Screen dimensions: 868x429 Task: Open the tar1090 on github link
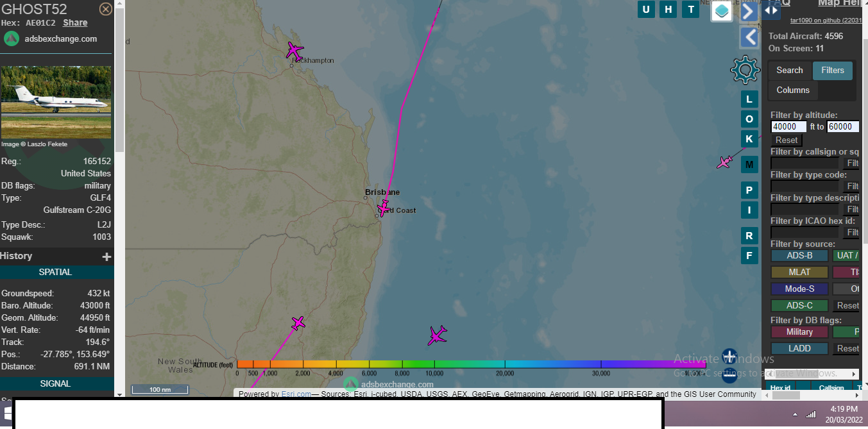(825, 21)
